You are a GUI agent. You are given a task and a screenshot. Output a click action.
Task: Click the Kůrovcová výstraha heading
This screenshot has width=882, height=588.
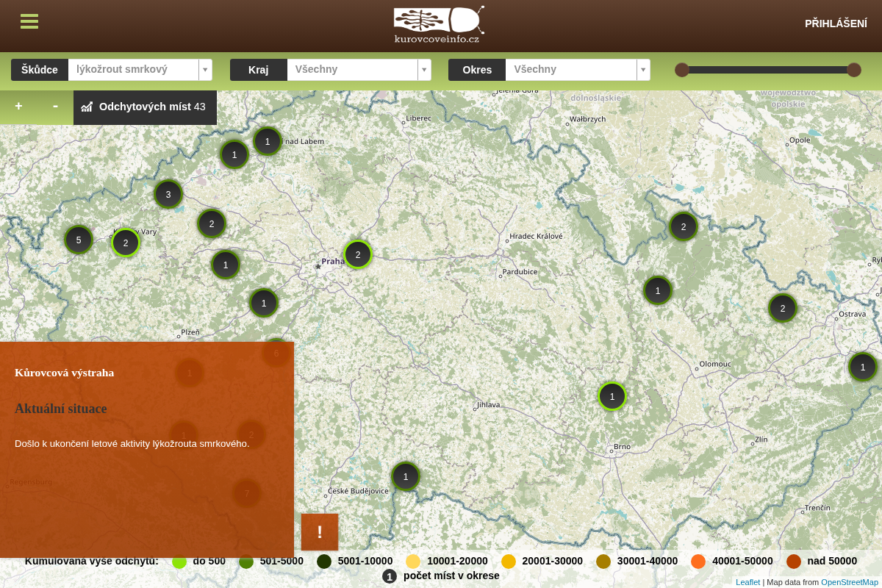click(x=65, y=373)
